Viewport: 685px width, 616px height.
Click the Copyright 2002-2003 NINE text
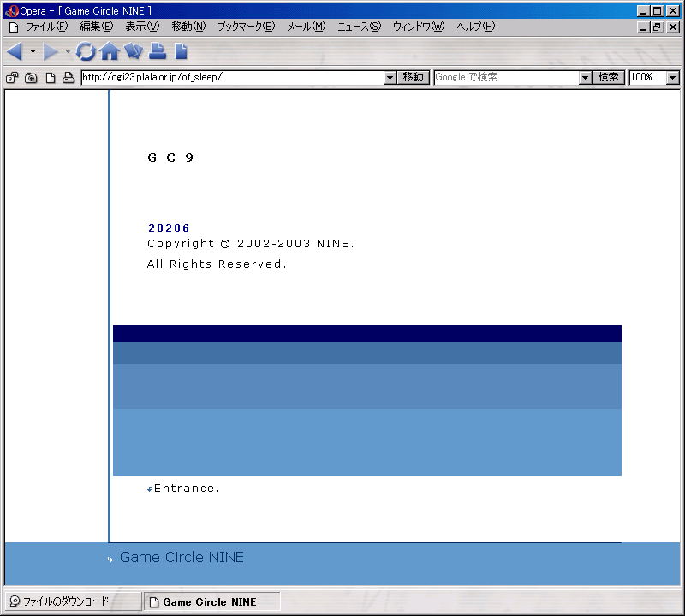point(250,244)
